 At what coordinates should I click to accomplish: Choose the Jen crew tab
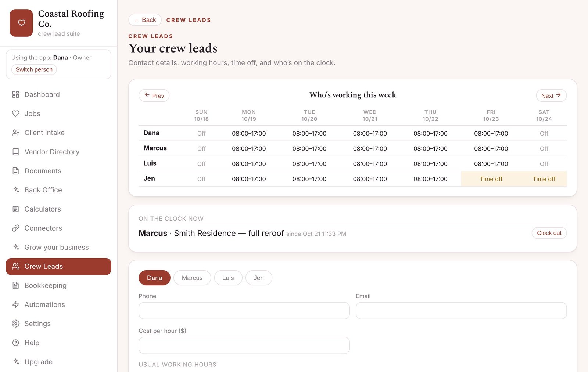tap(259, 278)
